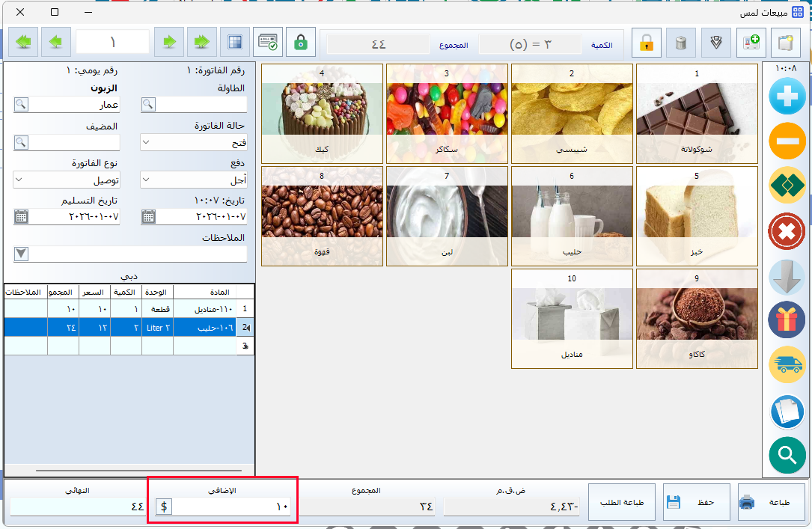The width and height of the screenshot is (812, 529).
Task: Expand the notes field arrow button
Action: point(21,254)
